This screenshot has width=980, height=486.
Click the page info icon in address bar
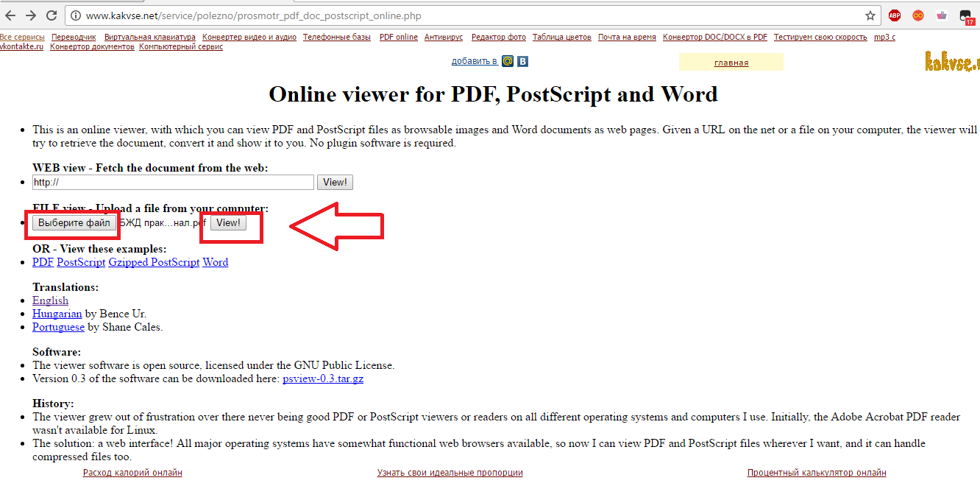(x=74, y=15)
